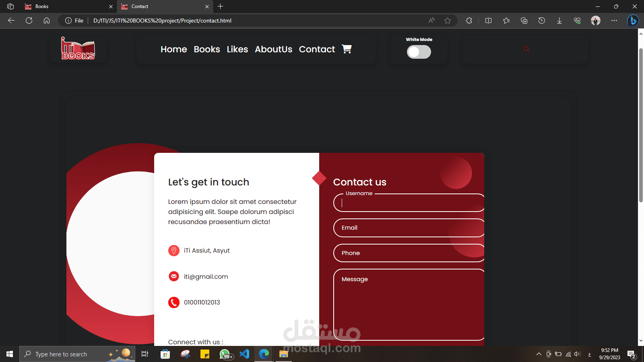Image resolution: width=644 pixels, height=362 pixels.
Task: Open the notification center
Action: pyautogui.click(x=632, y=354)
